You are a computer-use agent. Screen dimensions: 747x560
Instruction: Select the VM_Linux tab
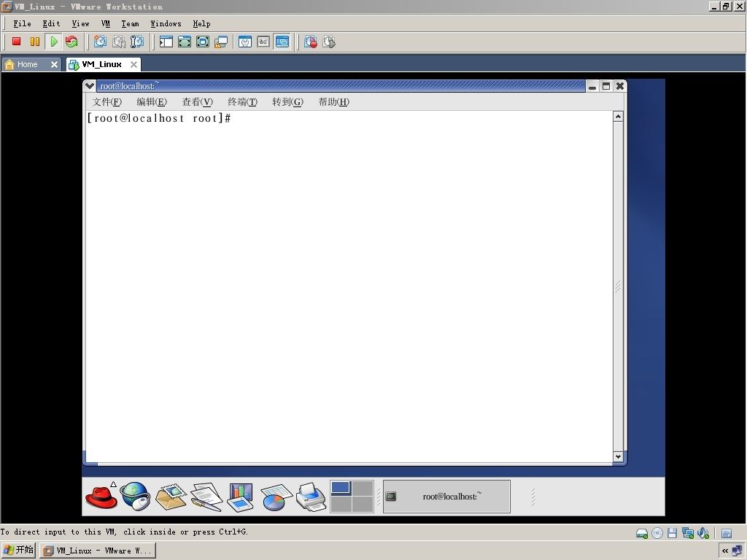pos(101,64)
